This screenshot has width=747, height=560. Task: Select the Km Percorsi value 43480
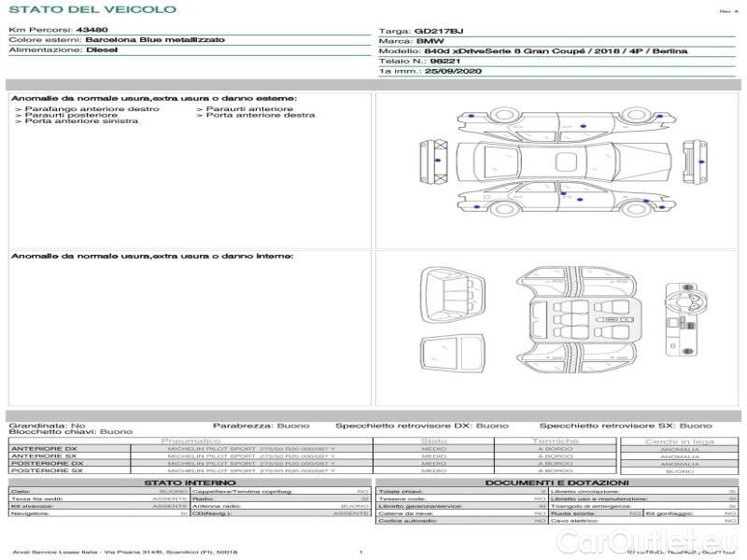92,30
